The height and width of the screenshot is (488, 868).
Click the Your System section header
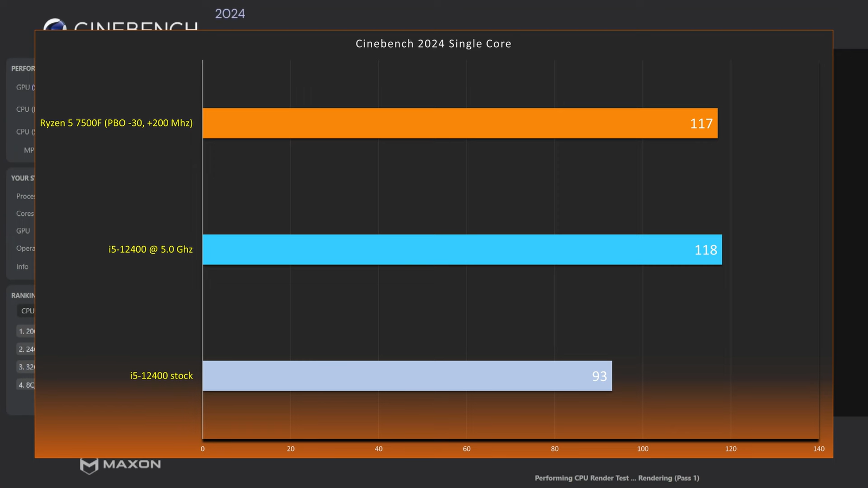23,178
